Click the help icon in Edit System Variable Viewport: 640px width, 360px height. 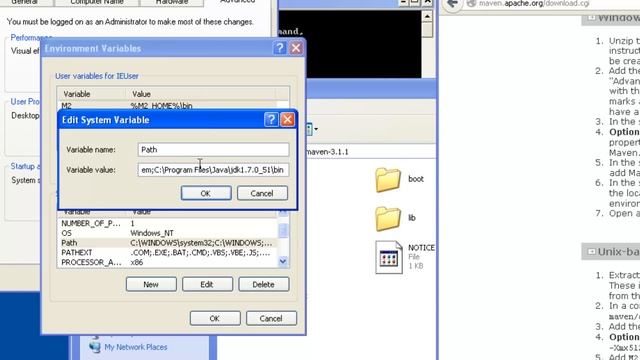point(271,120)
